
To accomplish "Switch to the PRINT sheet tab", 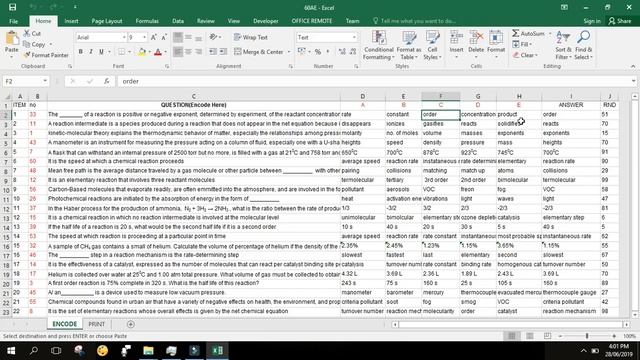I will [97, 324].
